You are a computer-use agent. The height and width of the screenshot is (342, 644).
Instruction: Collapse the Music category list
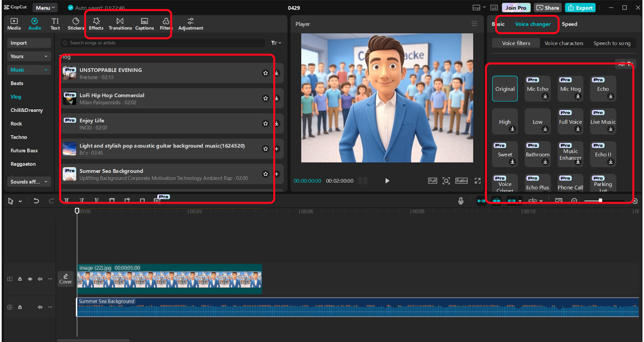point(29,70)
